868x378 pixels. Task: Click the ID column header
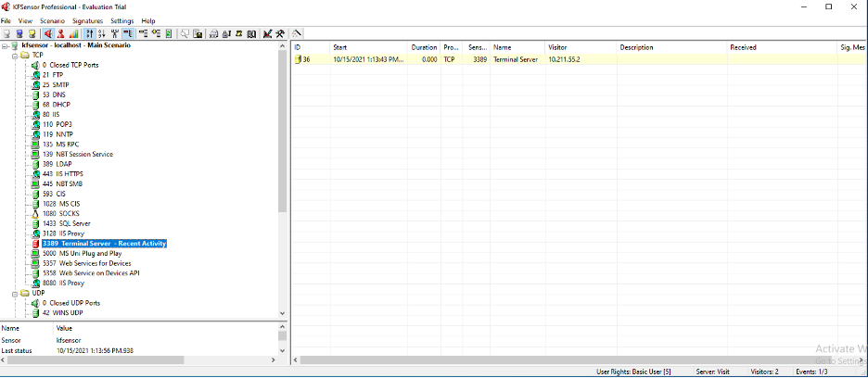pyautogui.click(x=311, y=47)
